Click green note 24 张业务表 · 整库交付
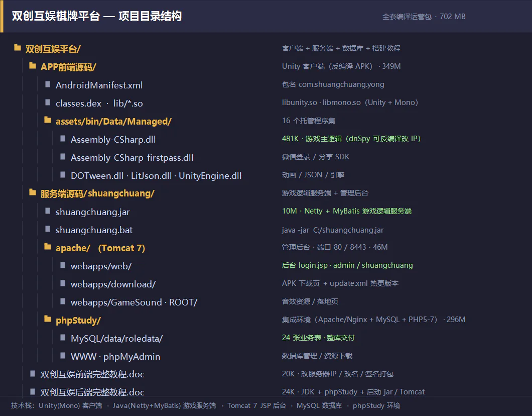Screen dimensions: 532x416 (318, 338)
